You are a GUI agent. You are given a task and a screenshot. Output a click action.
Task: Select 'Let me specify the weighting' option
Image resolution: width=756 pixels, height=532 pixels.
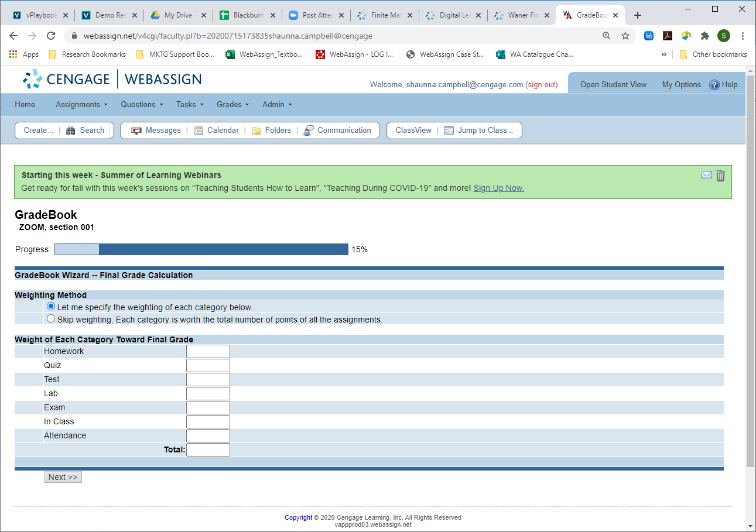tap(51, 307)
